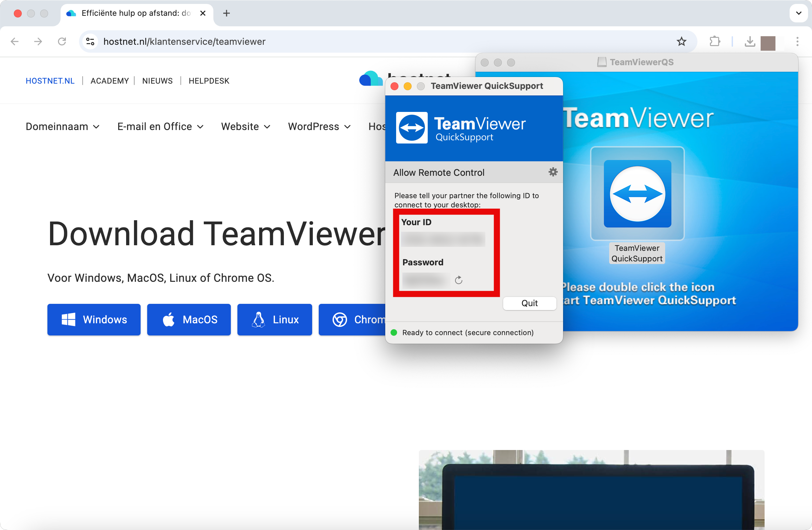Open a new browser tab
Viewport: 812px width, 530px height.
(x=227, y=13)
